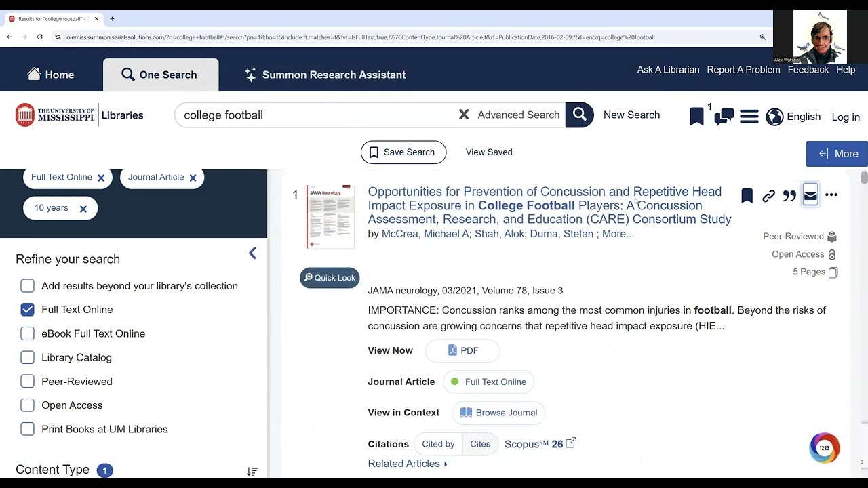
Task: Click the Save Search button
Action: [403, 152]
